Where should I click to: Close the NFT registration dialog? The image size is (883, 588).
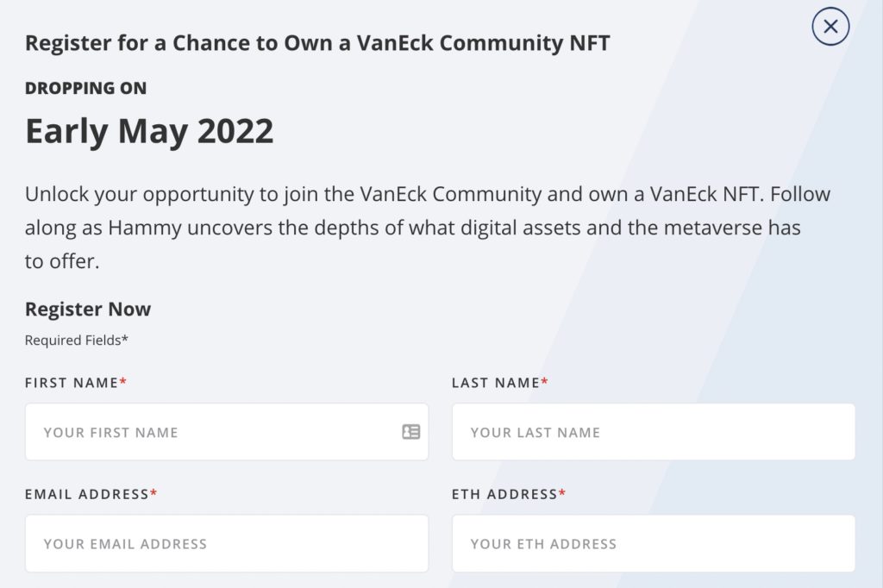[x=830, y=27]
